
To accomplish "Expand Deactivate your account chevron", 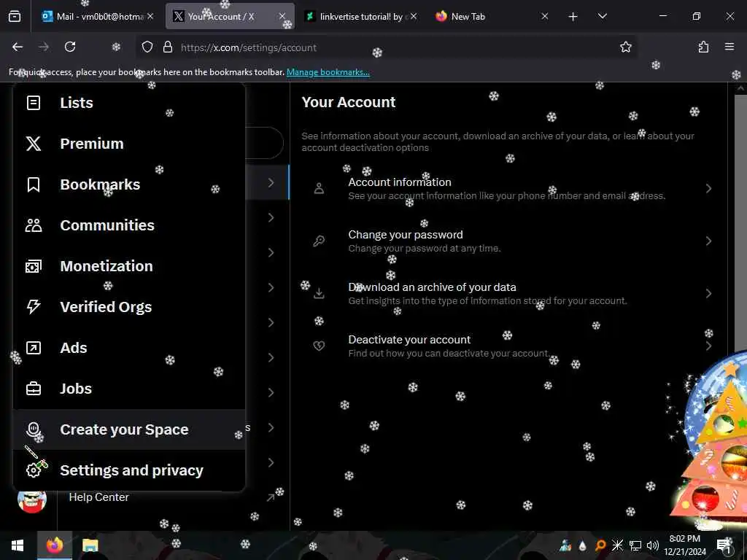I will [709, 346].
